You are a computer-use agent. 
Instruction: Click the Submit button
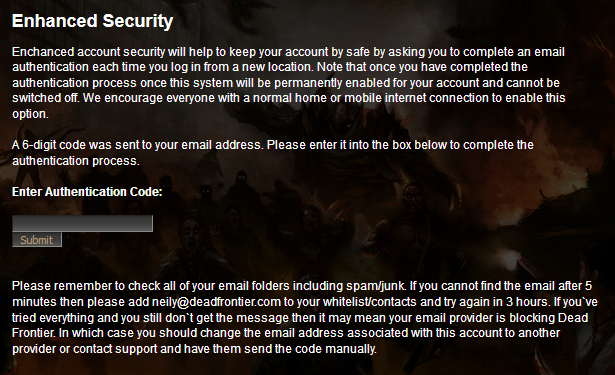[x=37, y=240]
